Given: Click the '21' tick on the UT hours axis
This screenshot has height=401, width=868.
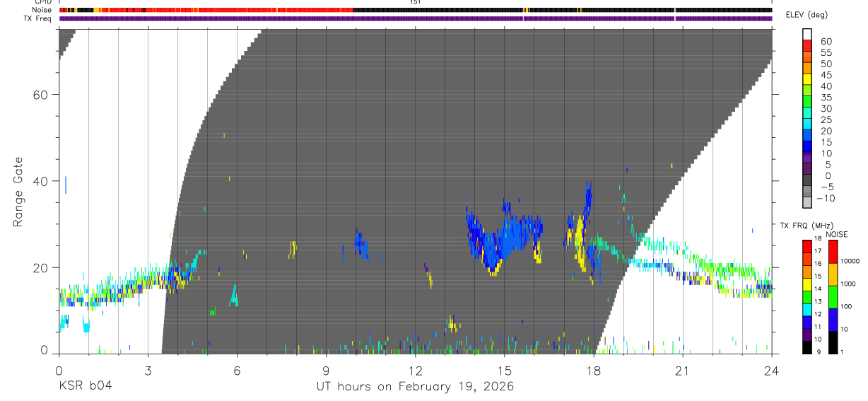Looking at the screenshot, I should coord(682,370).
